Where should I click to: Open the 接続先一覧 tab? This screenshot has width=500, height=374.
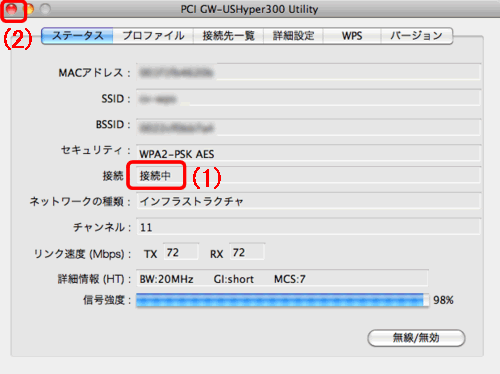(229, 36)
